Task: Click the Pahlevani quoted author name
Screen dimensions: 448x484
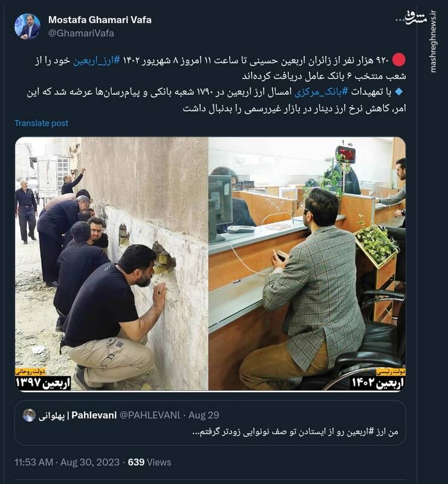Action: (78, 416)
